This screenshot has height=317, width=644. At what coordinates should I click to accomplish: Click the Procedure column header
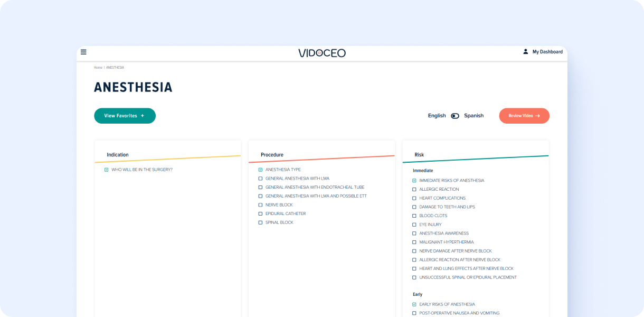pos(272,155)
